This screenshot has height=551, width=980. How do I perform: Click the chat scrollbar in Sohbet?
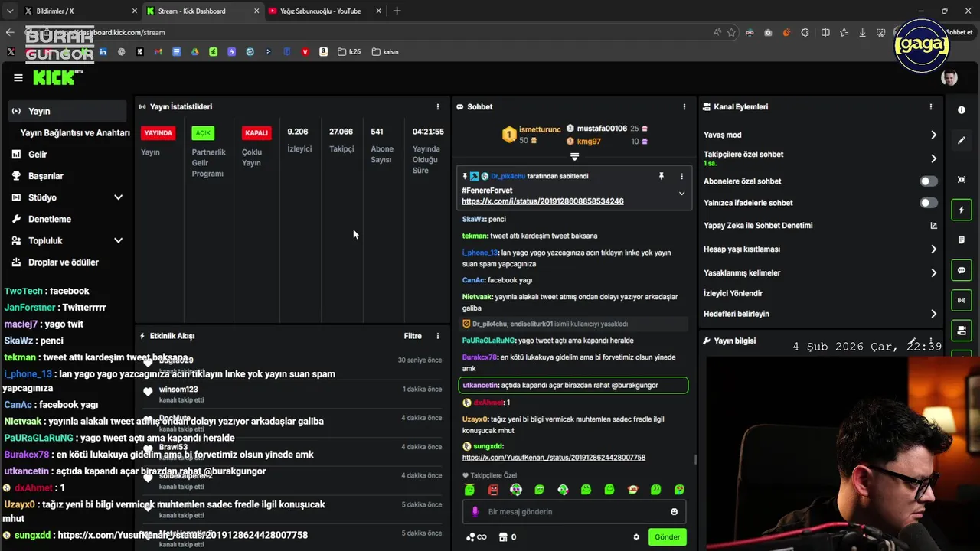coord(695,459)
